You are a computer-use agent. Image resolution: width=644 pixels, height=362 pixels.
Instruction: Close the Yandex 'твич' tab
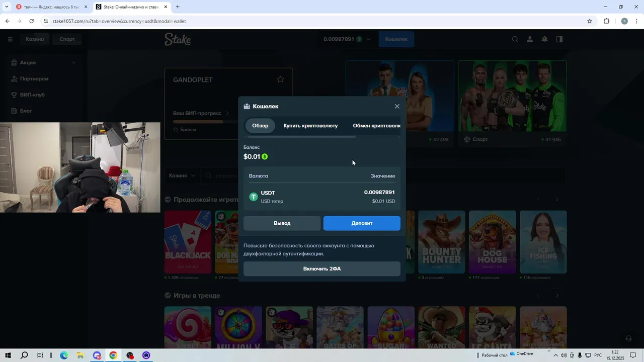[86, 7]
